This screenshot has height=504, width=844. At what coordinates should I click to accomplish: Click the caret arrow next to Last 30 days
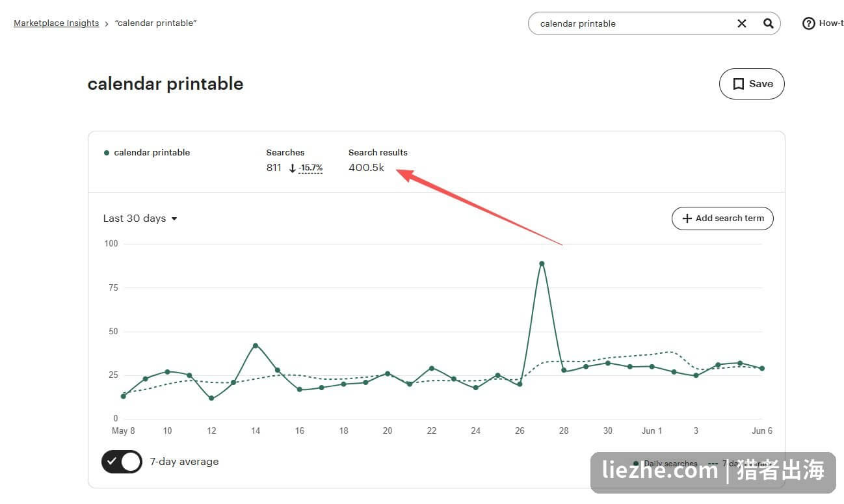coord(174,219)
